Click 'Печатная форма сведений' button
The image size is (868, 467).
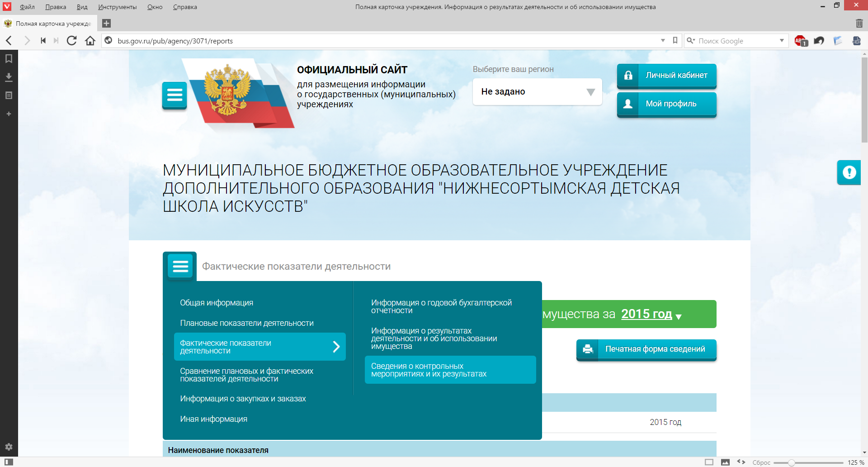[646, 349]
